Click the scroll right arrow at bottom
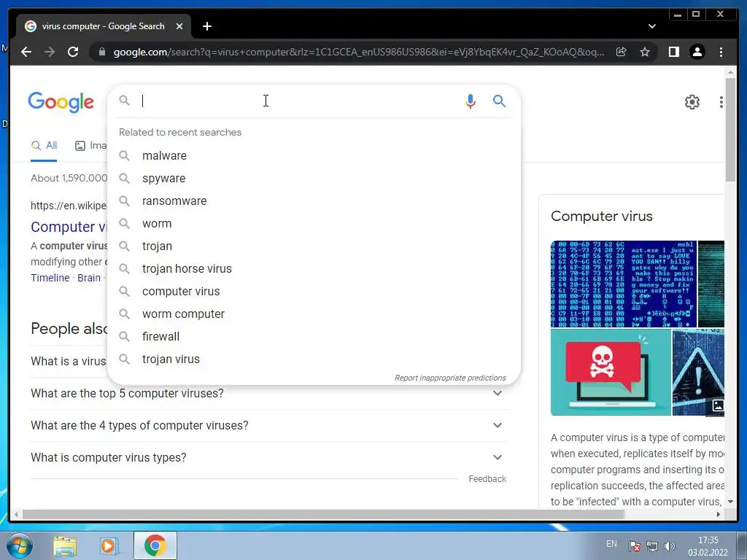The width and height of the screenshot is (747, 560). [x=719, y=514]
